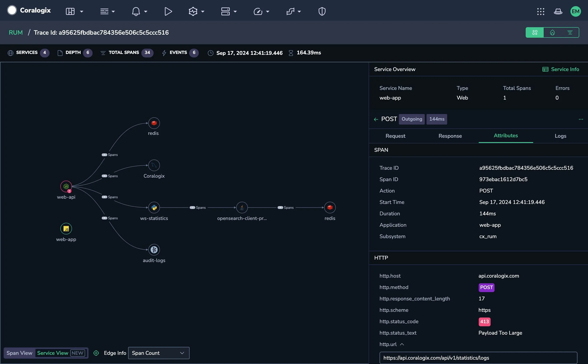Image resolution: width=588 pixels, height=364 pixels.
Task: Switch to the Attributes tab
Action: point(506,136)
